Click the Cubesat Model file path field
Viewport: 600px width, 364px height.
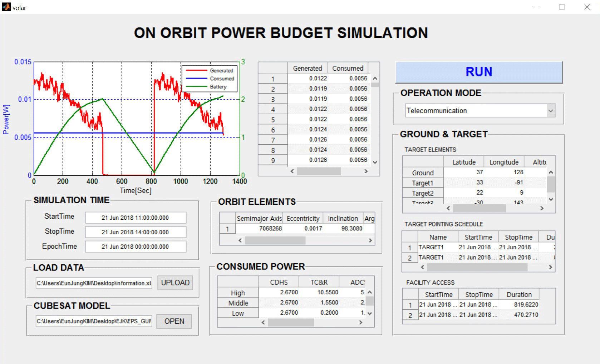click(94, 321)
